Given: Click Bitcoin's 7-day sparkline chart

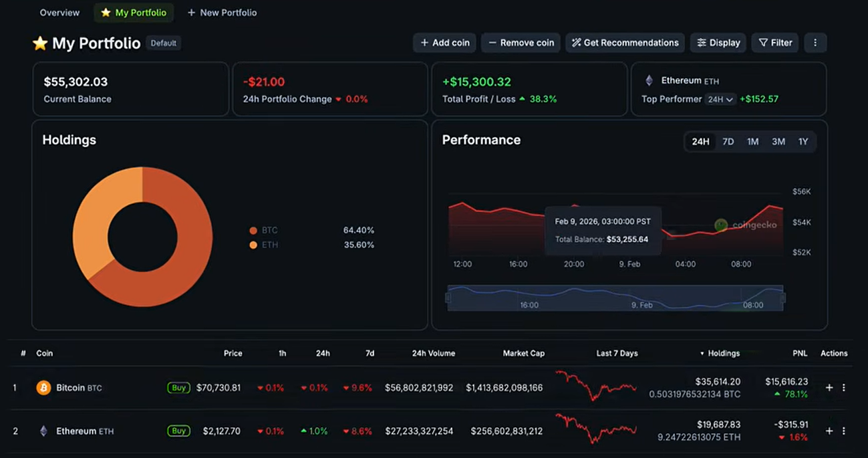Looking at the screenshot, I should tap(597, 387).
